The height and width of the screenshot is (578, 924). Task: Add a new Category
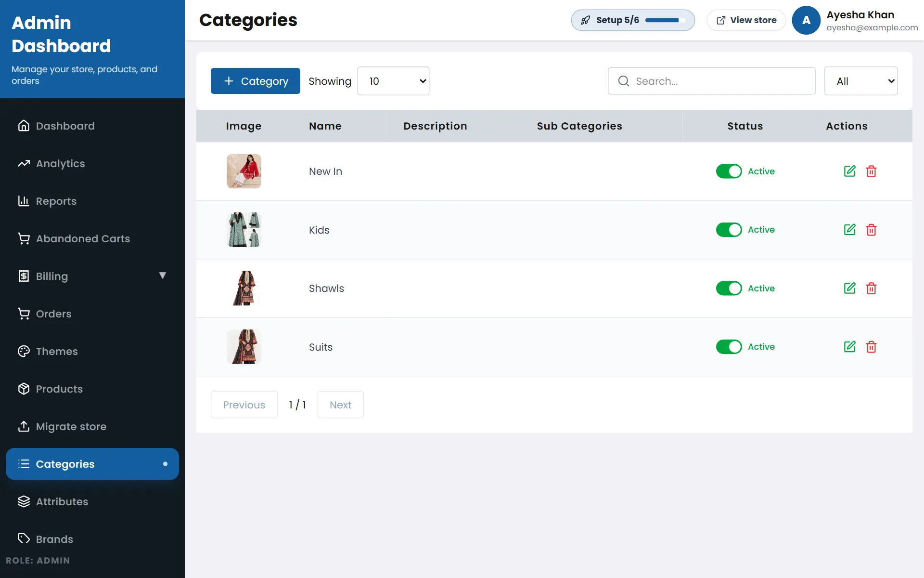click(256, 81)
